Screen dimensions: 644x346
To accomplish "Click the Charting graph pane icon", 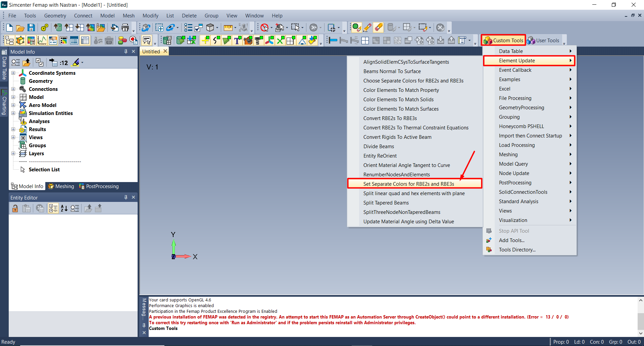I will [x=42, y=41].
